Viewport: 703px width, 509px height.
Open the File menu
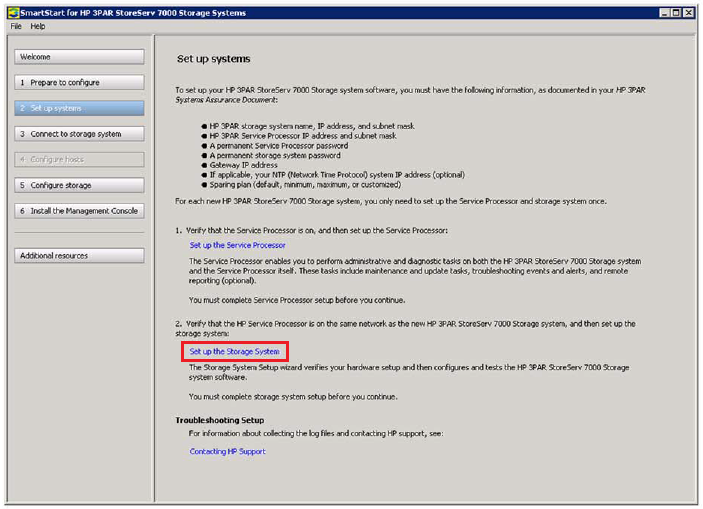16,26
